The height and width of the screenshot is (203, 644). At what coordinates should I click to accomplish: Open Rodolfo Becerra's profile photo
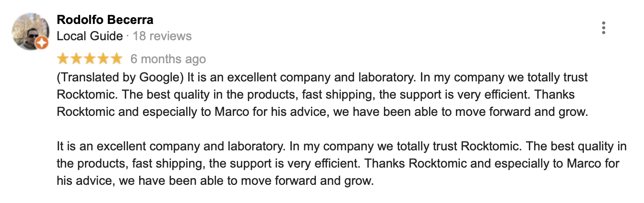tap(30, 32)
